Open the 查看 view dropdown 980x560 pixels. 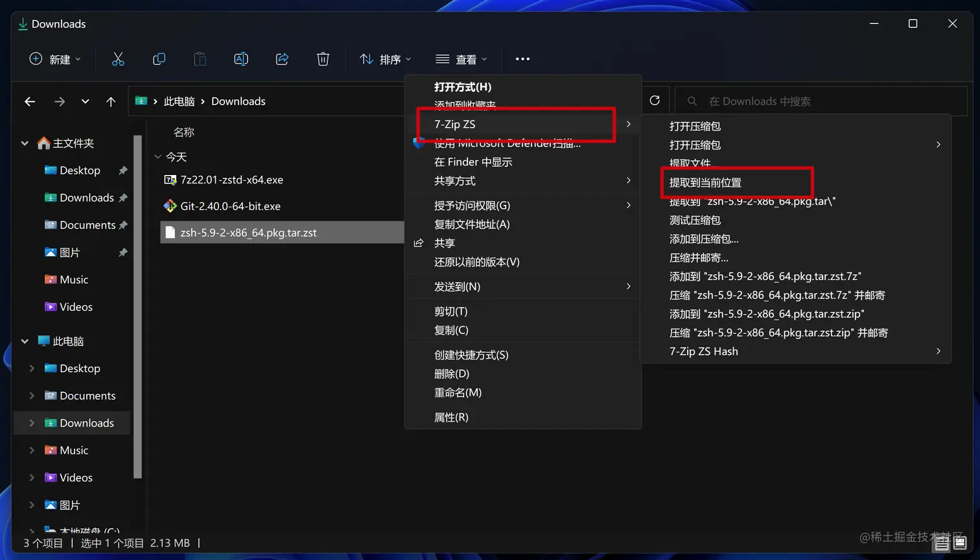point(461,59)
